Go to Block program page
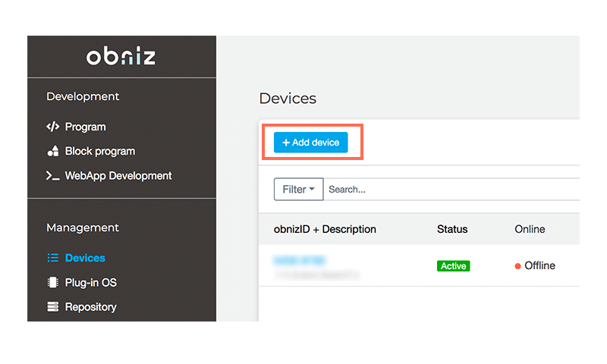Viewport: 607px width, 364px height. tap(99, 151)
